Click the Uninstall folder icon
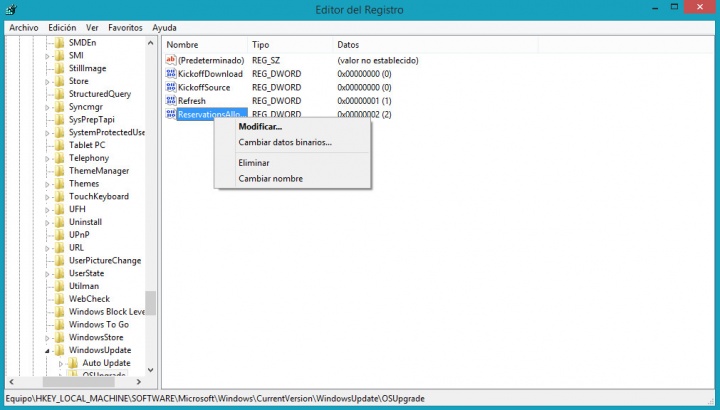 (x=60, y=222)
